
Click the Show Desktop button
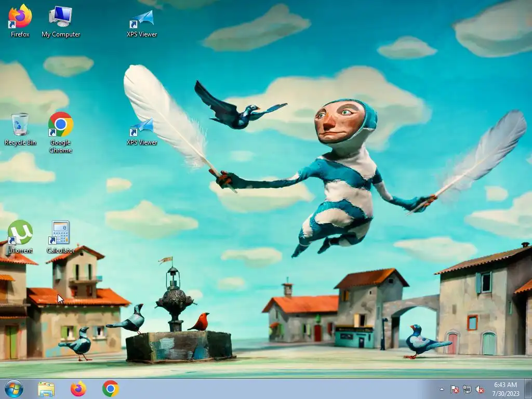point(528,389)
